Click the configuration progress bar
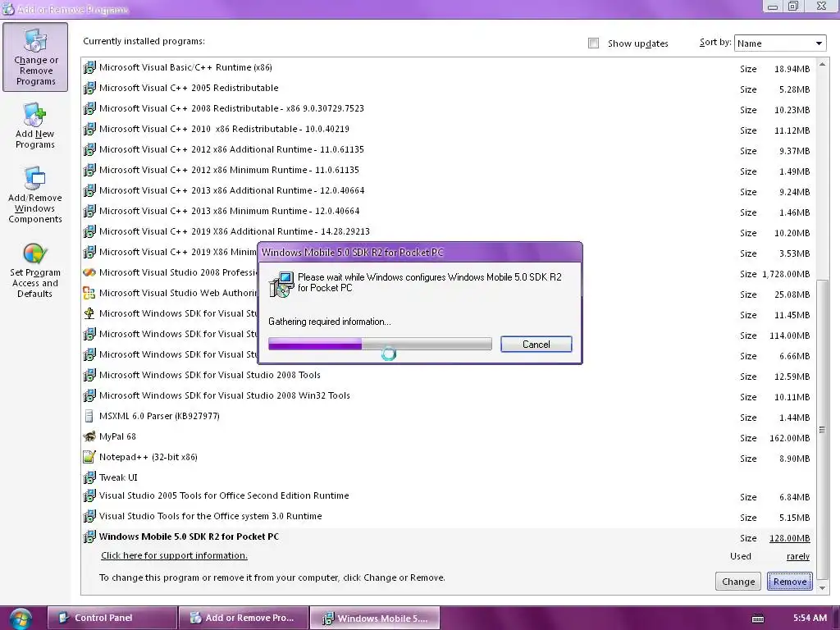The image size is (840, 630). tap(380, 344)
